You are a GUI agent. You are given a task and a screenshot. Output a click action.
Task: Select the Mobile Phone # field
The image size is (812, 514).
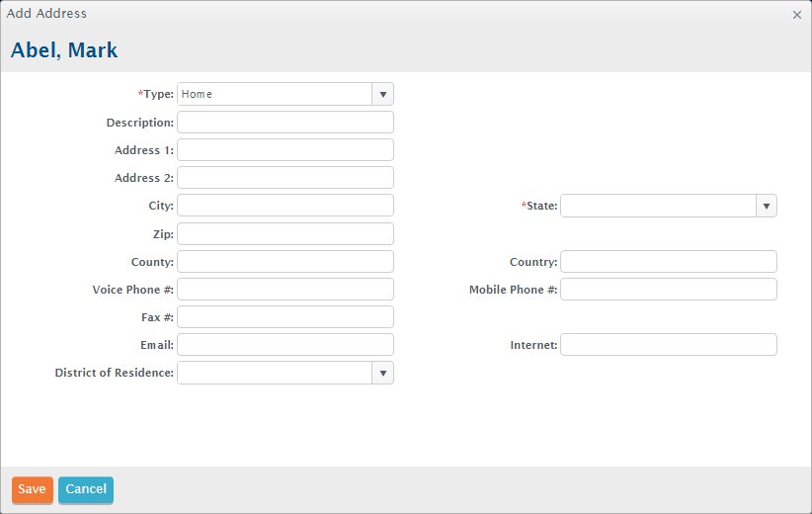669,289
